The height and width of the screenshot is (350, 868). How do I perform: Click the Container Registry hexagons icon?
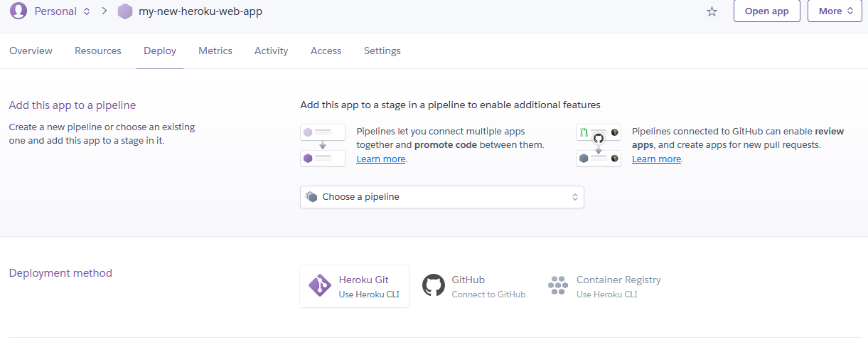coord(558,286)
